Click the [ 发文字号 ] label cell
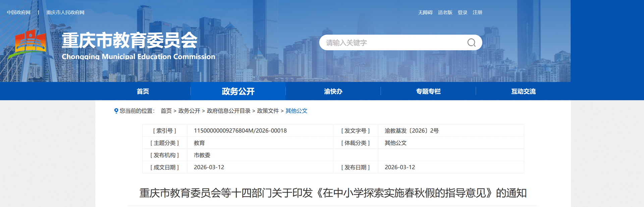Screen dimensions: 644x207 tap(356, 131)
